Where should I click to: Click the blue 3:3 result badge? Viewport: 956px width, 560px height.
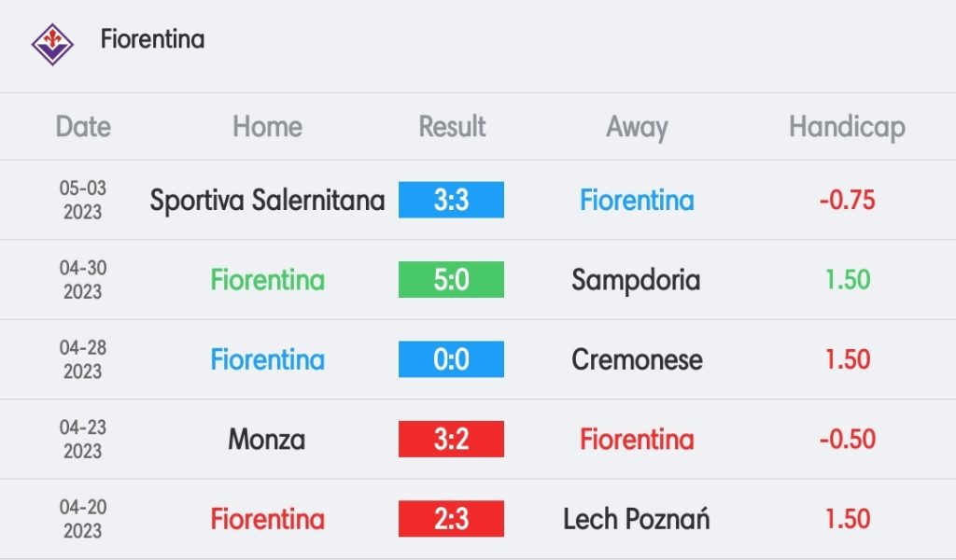click(x=451, y=200)
